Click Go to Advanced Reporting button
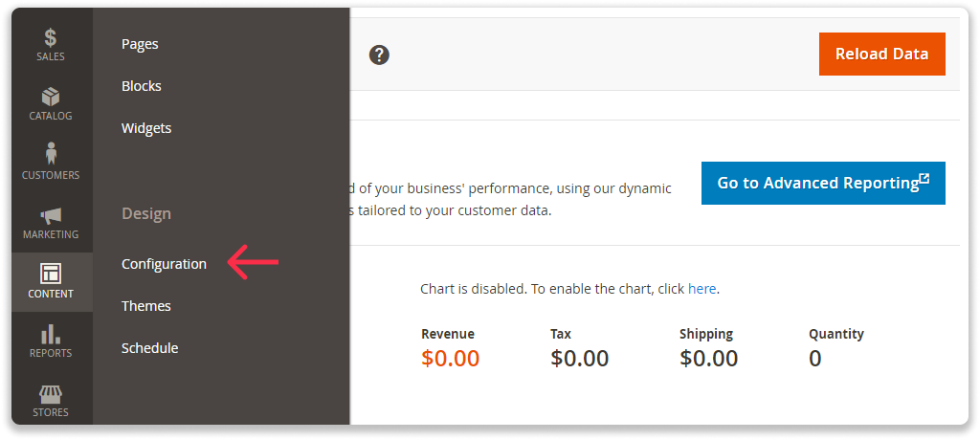 pyautogui.click(x=823, y=183)
